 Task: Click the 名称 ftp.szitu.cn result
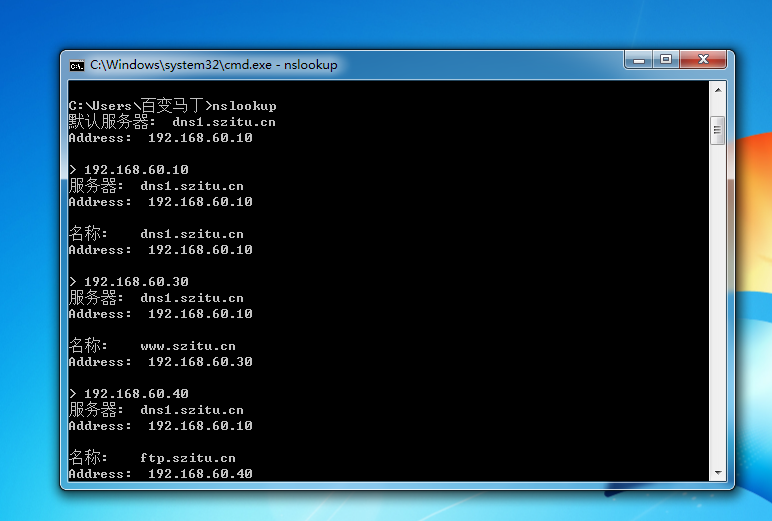coord(152,458)
